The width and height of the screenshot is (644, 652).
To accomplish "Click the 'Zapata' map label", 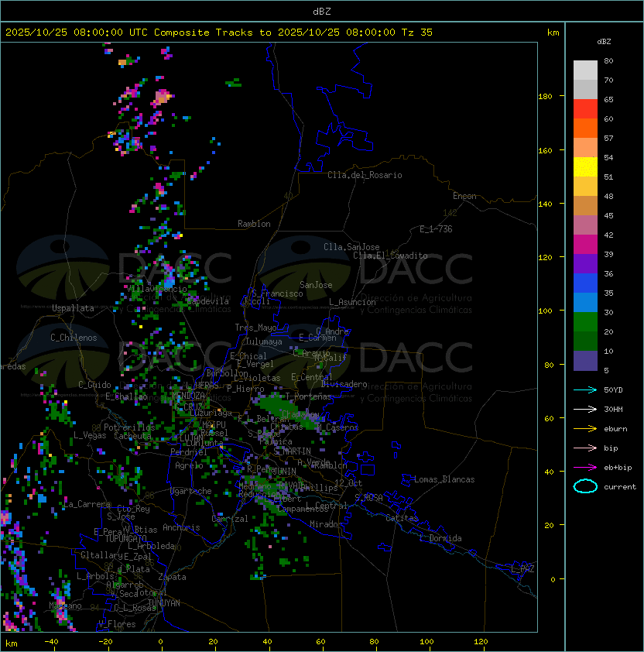I will coord(172,577).
